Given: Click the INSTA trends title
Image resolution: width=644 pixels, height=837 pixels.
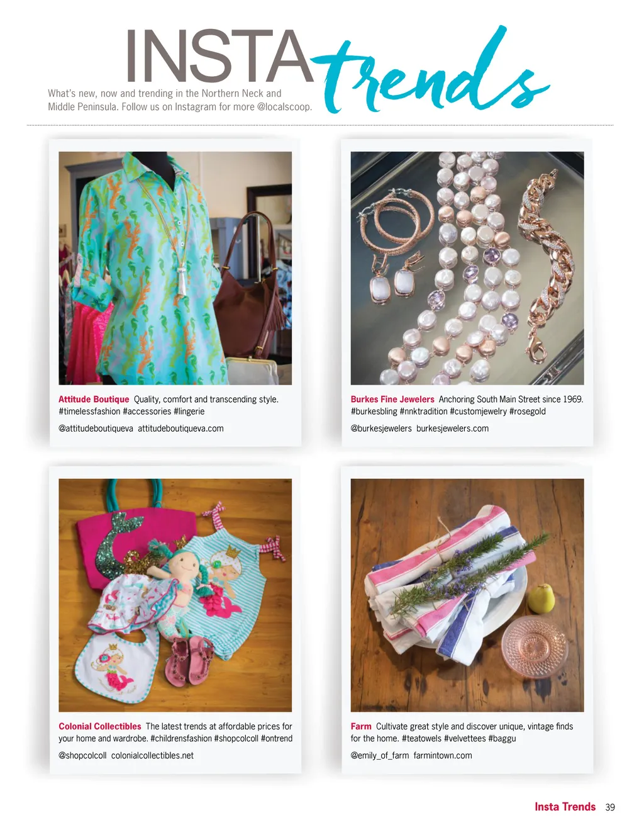Looking at the screenshot, I should (337, 68).
